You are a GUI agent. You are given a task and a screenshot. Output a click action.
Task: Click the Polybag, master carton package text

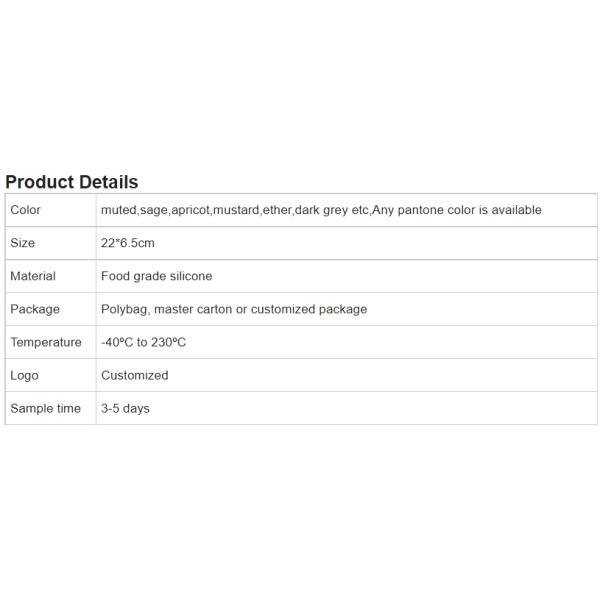(234, 309)
